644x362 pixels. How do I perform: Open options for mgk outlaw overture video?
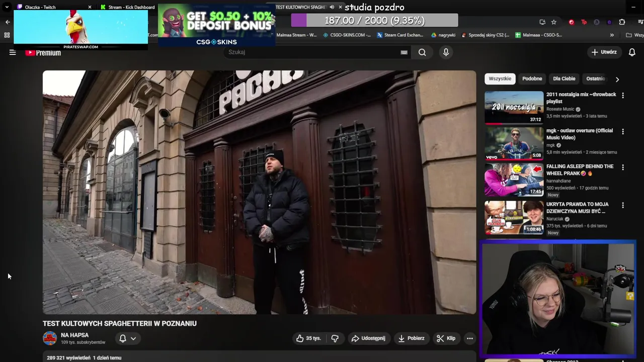coord(623,132)
